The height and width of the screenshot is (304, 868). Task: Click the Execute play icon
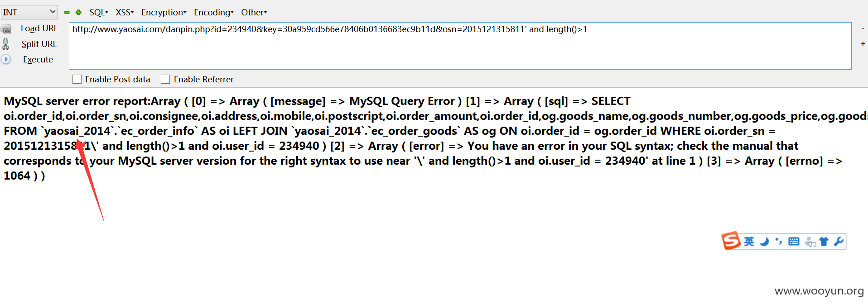[x=6, y=59]
